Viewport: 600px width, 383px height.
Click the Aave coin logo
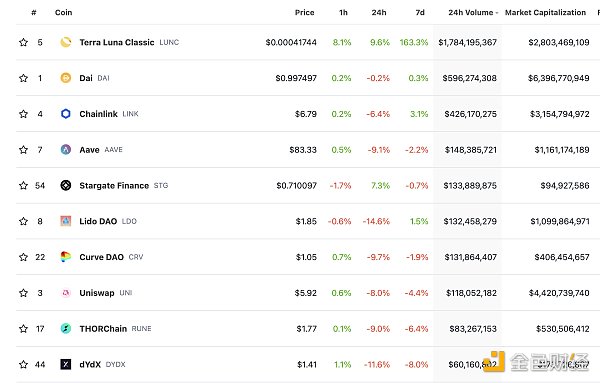pyautogui.click(x=66, y=150)
